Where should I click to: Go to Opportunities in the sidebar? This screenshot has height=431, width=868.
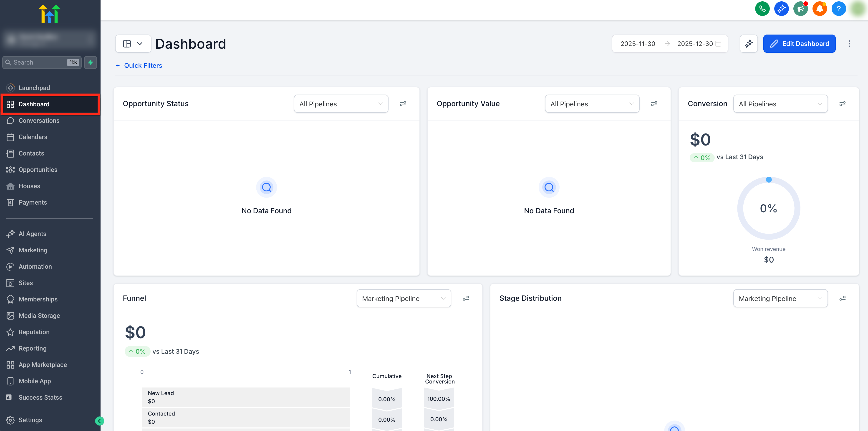pos(38,170)
